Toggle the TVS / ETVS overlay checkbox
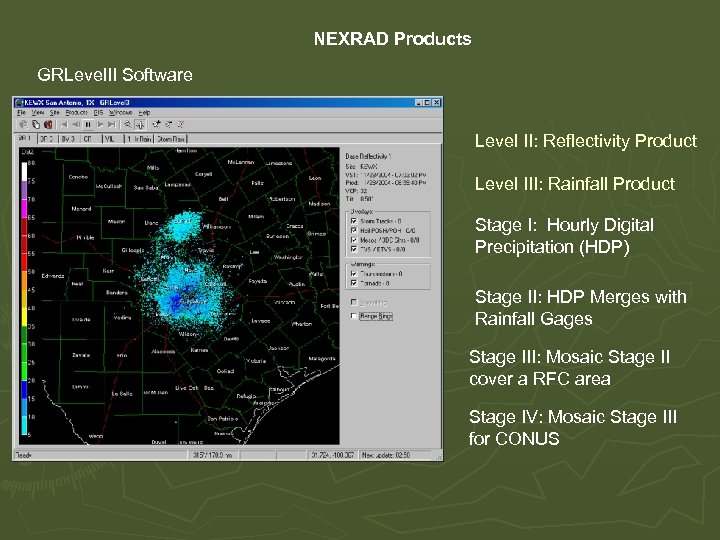This screenshot has width=720, height=540. coord(354,249)
